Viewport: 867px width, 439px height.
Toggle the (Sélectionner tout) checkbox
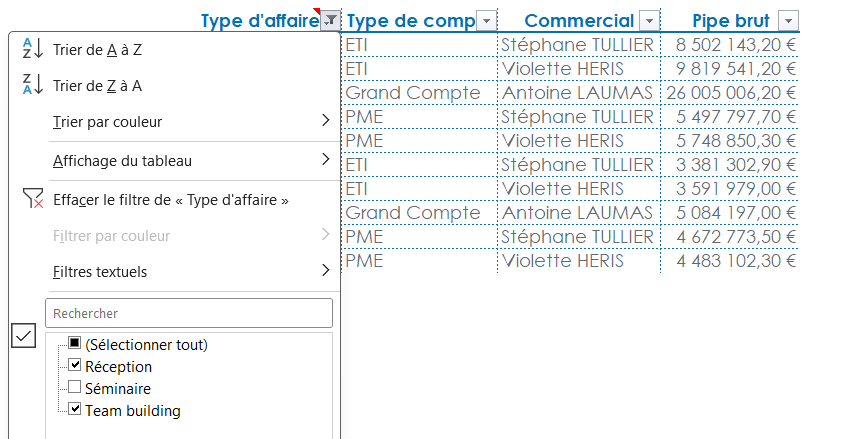click(x=75, y=344)
